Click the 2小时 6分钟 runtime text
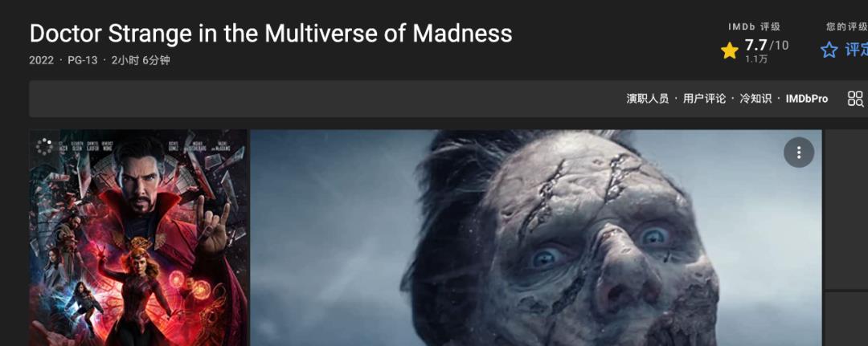This screenshot has height=346, width=868. tap(141, 60)
